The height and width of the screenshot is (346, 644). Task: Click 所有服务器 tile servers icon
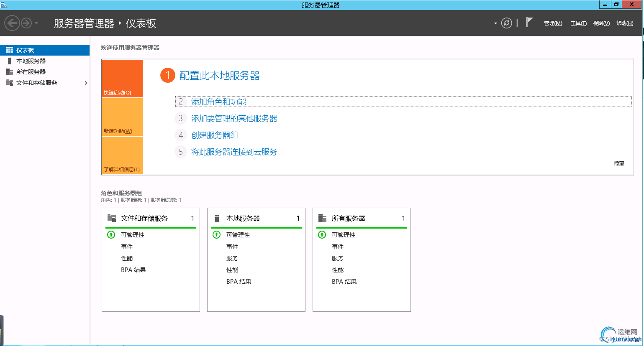tap(322, 218)
